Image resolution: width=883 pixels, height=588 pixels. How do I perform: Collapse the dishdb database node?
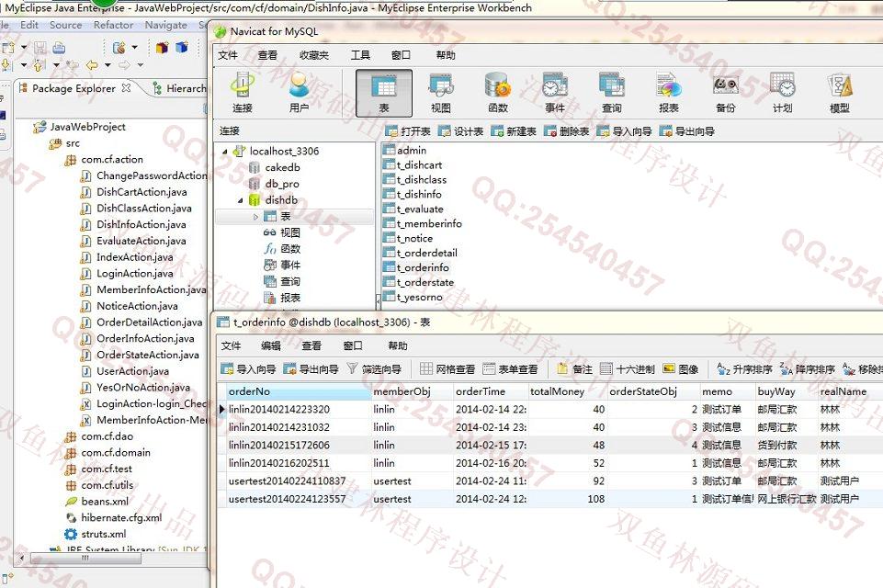[240, 200]
